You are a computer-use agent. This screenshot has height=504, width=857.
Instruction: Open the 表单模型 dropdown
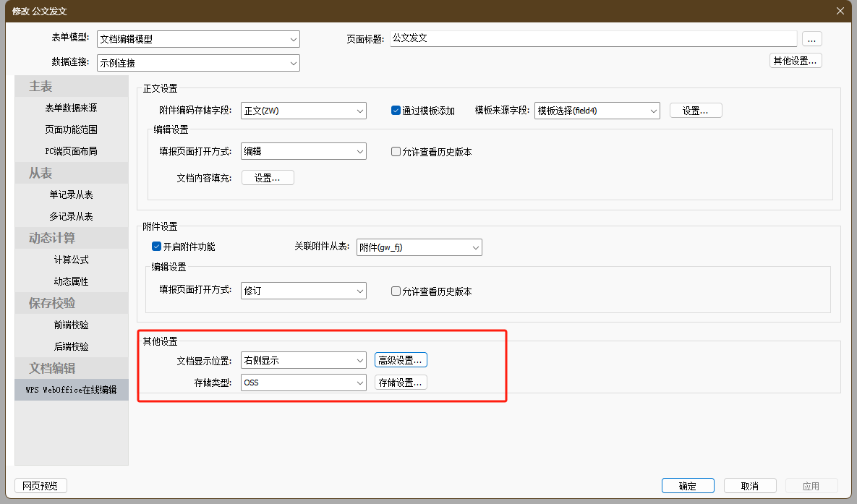click(198, 39)
